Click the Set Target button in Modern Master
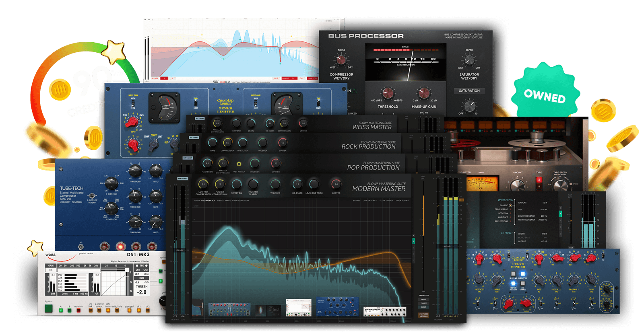 point(183,179)
